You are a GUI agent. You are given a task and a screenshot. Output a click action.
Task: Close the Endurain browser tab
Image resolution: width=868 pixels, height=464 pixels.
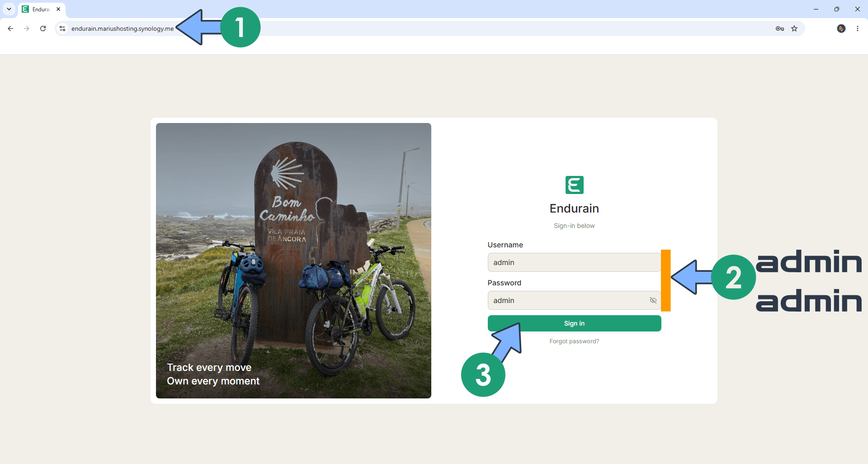58,9
